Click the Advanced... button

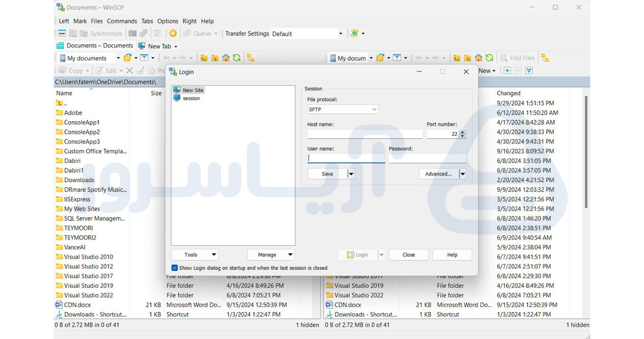[x=439, y=174]
